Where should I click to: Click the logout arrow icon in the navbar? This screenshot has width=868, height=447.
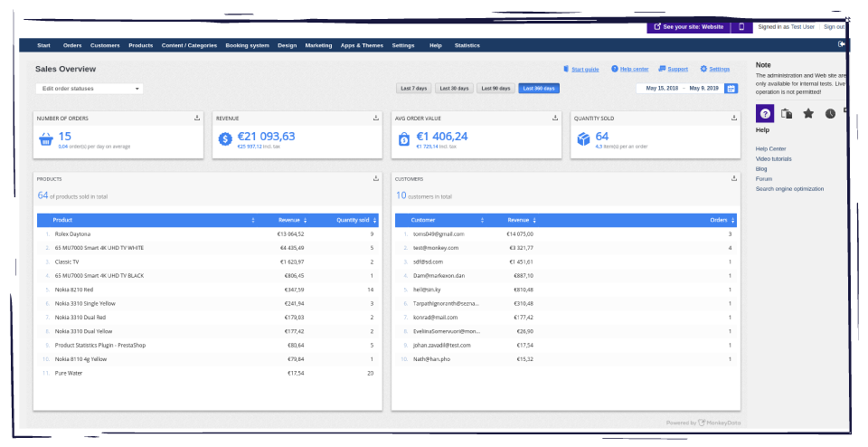[842, 44]
